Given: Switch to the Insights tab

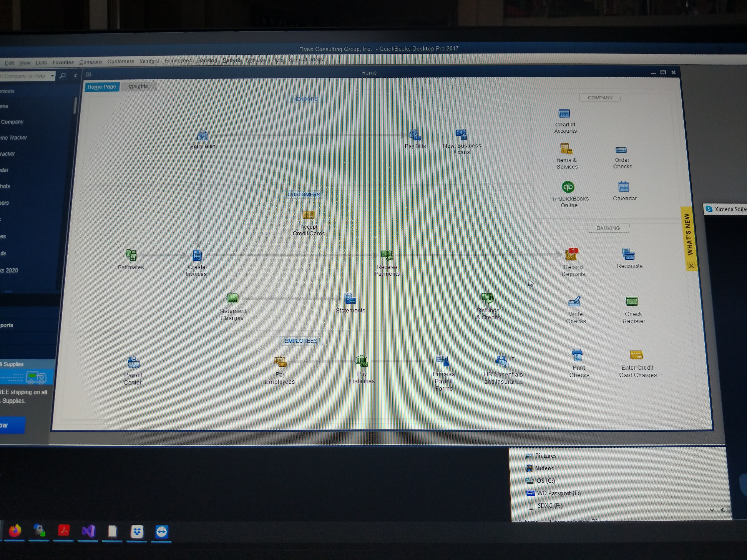Looking at the screenshot, I should click(x=138, y=86).
